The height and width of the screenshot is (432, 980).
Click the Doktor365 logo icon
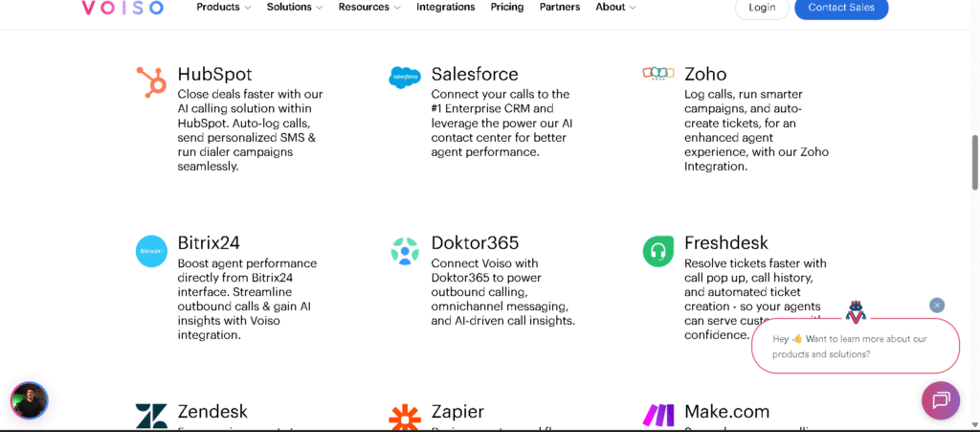tap(405, 251)
